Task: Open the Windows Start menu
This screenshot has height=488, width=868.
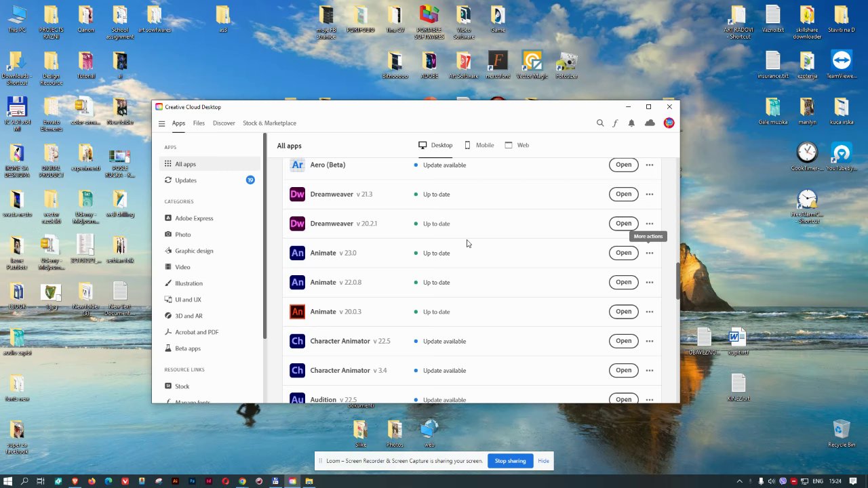Action: pos(8,481)
